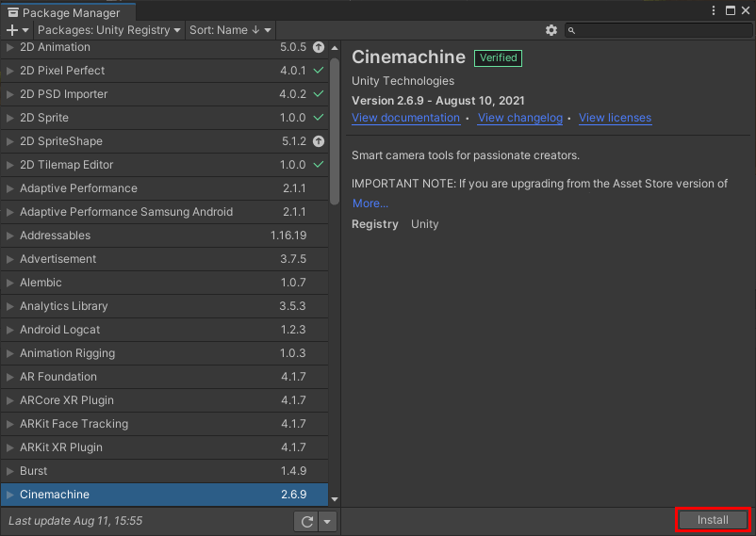756x536 pixels.
Task: Select the ARCore XR Plugin package
Action: (164, 400)
